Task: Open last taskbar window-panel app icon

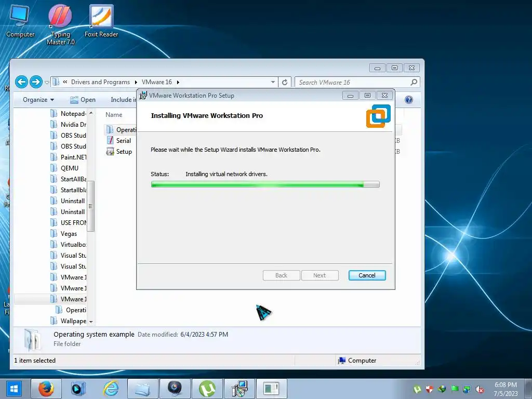Action: (x=272, y=389)
